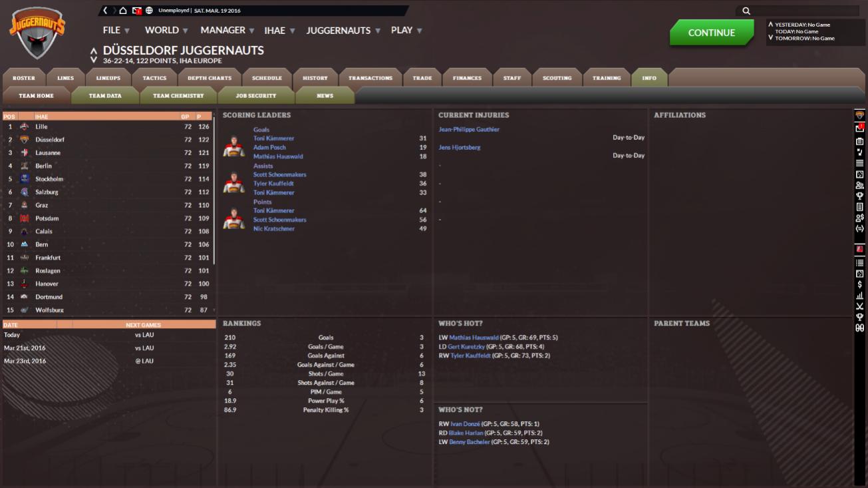
Task: Open the crossed hockey sticks sidebar icon
Action: [x=859, y=306]
